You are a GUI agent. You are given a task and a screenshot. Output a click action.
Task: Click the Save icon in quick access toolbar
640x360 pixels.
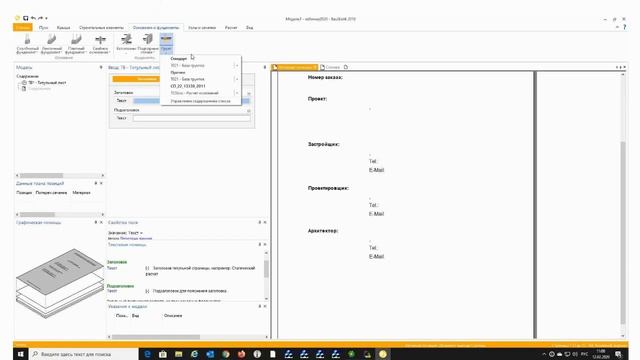pos(25,18)
